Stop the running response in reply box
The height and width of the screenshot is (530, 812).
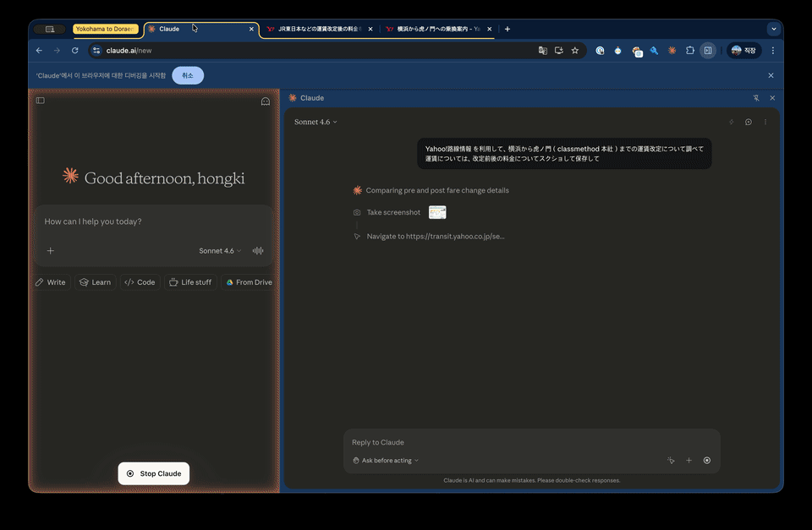(x=707, y=461)
